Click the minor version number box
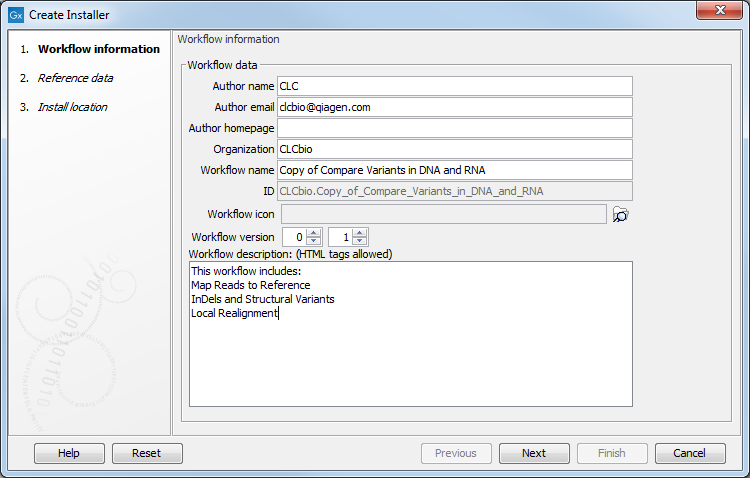Viewport: 750px width, 478px height. click(341, 237)
